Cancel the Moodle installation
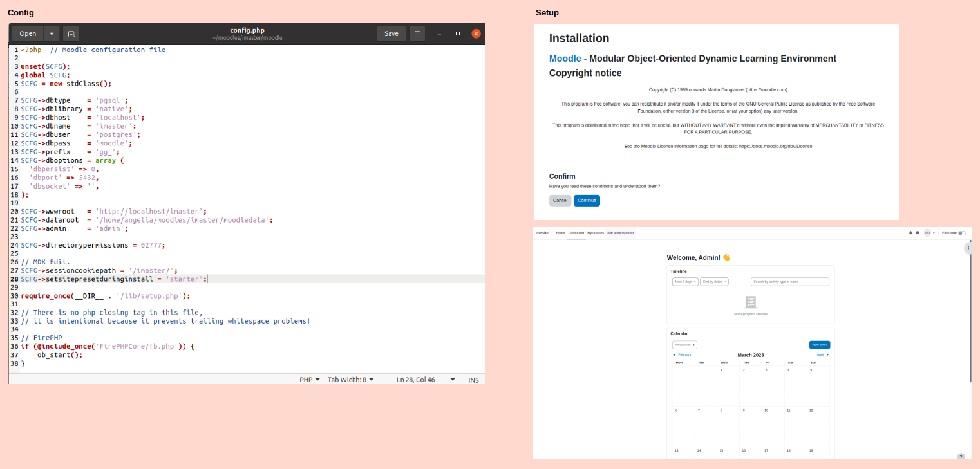The width and height of the screenshot is (980, 469). (x=560, y=200)
